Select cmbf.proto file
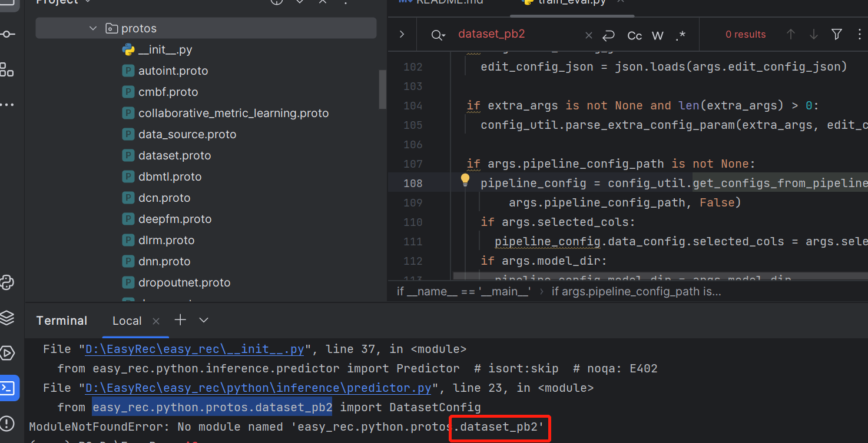Screen dimensions: 868x443 [168, 92]
